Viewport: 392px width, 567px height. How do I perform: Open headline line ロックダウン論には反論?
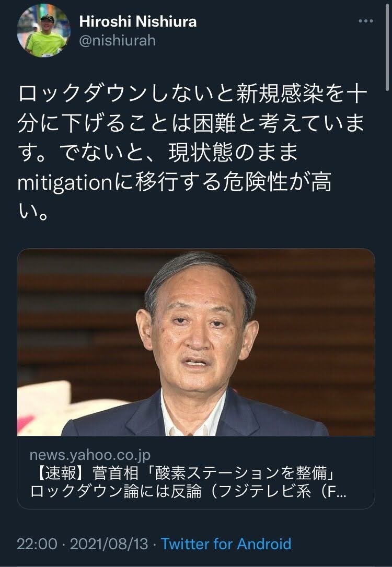[116, 491]
